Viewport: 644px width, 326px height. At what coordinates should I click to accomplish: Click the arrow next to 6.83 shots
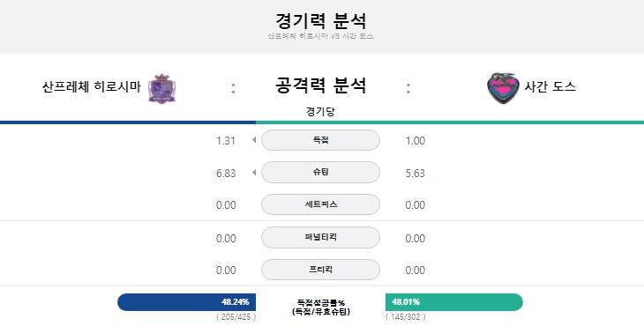pyautogui.click(x=254, y=173)
